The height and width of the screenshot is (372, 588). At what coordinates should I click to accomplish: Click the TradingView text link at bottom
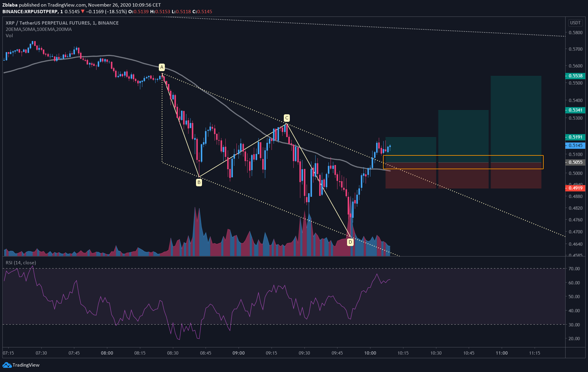pos(26,365)
